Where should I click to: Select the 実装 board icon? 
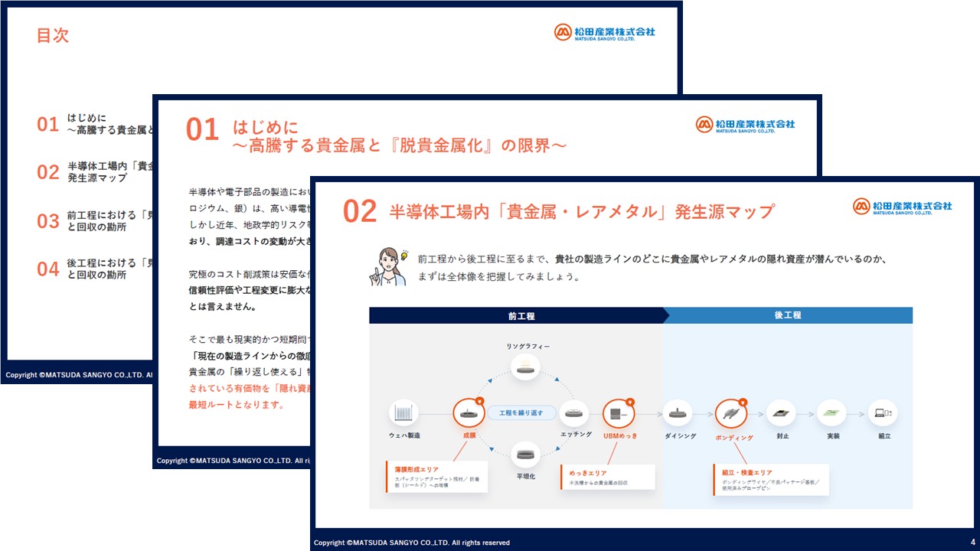pyautogui.click(x=831, y=413)
